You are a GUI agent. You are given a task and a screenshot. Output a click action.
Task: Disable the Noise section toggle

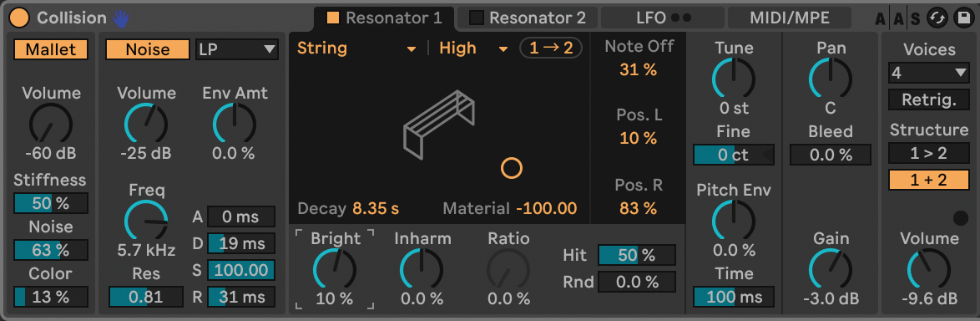click(148, 49)
